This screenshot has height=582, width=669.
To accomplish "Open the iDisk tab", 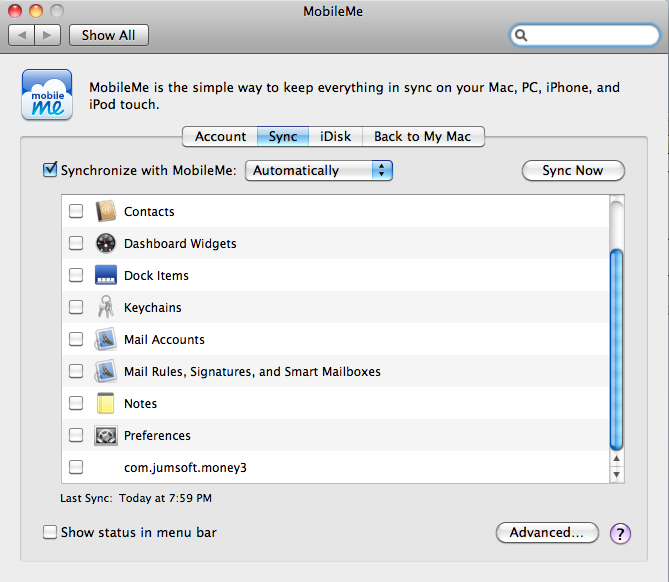I will click(335, 137).
